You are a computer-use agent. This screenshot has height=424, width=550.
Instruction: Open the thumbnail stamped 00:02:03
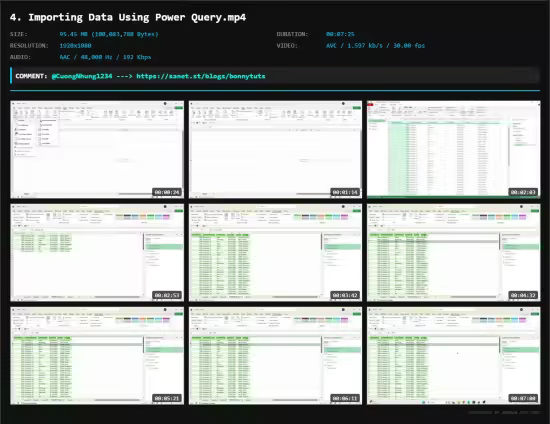point(454,149)
